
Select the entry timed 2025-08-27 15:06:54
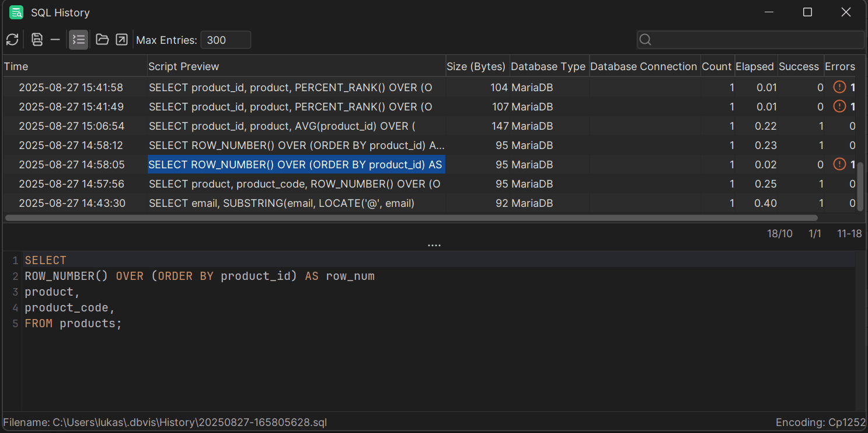(429, 126)
